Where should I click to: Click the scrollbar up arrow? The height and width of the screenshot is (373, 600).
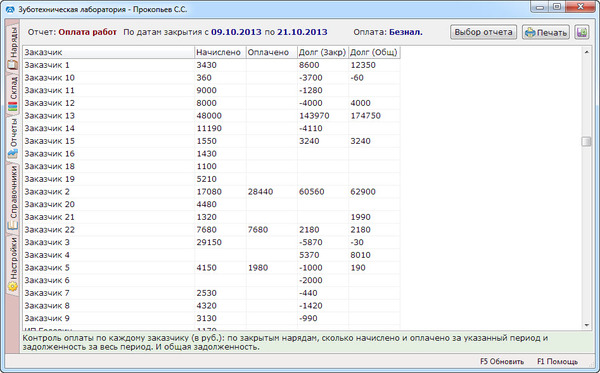coord(586,52)
